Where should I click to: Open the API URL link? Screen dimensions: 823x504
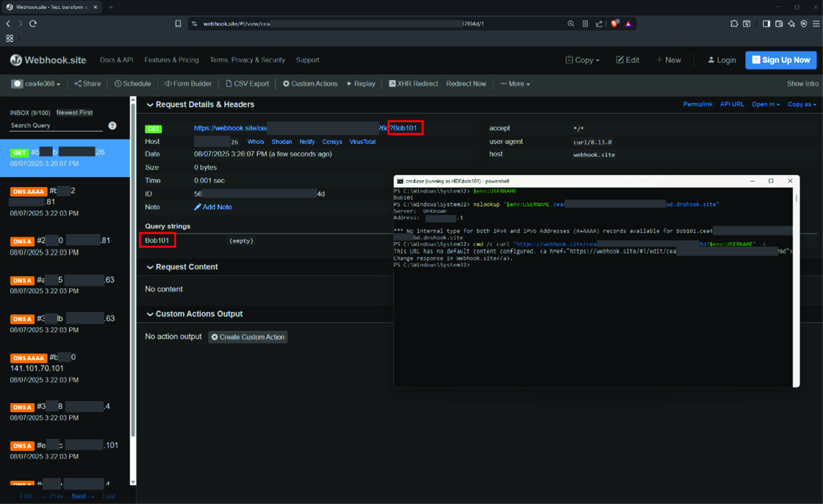732,104
